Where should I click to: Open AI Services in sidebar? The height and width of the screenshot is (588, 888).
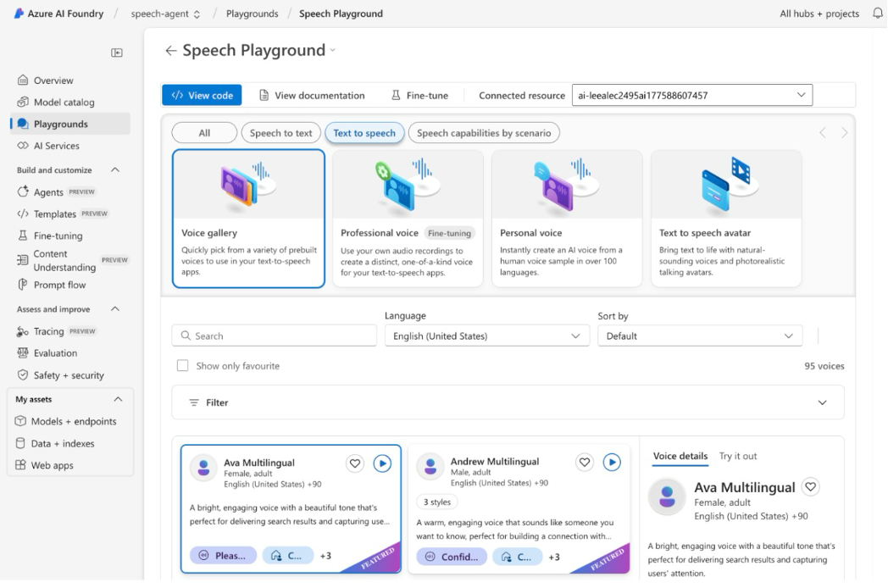[48, 146]
